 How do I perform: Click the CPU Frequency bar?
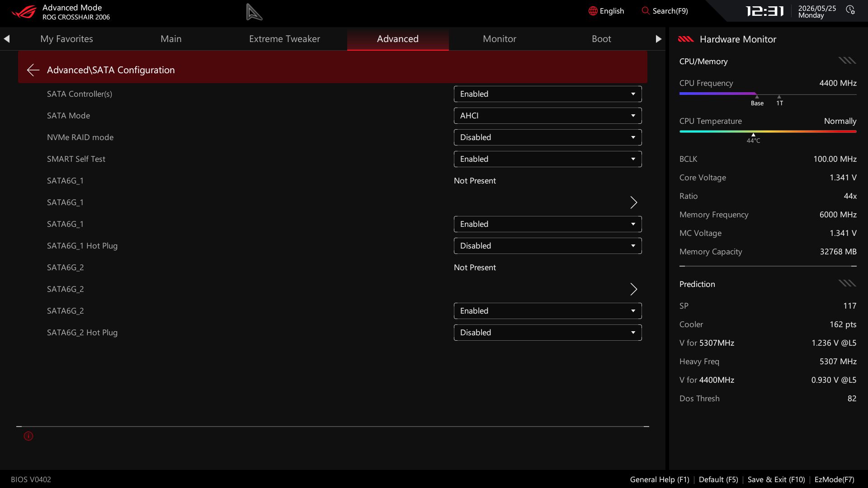768,94
